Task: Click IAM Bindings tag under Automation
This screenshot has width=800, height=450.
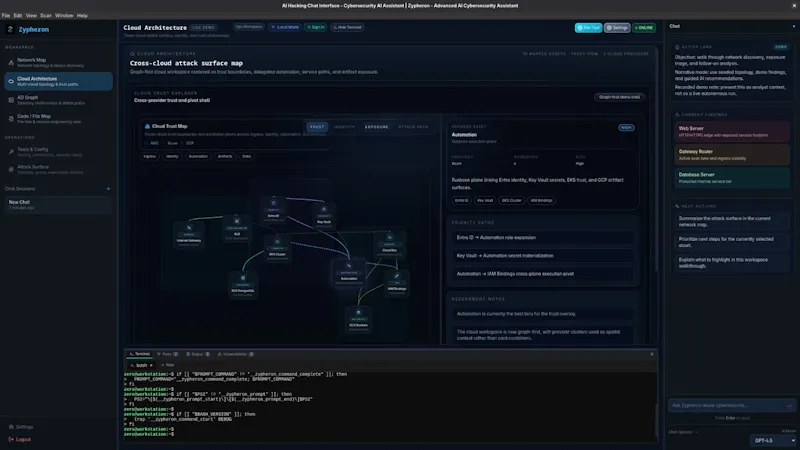Action: (x=541, y=201)
